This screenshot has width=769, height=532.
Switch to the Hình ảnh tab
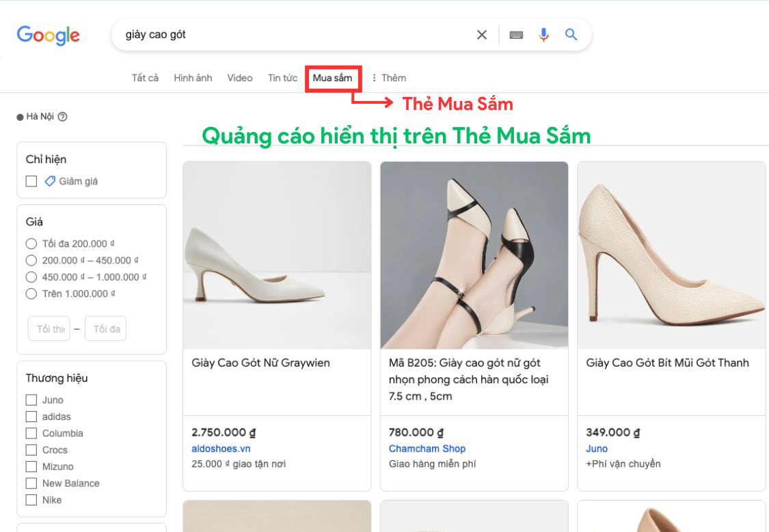pyautogui.click(x=192, y=77)
